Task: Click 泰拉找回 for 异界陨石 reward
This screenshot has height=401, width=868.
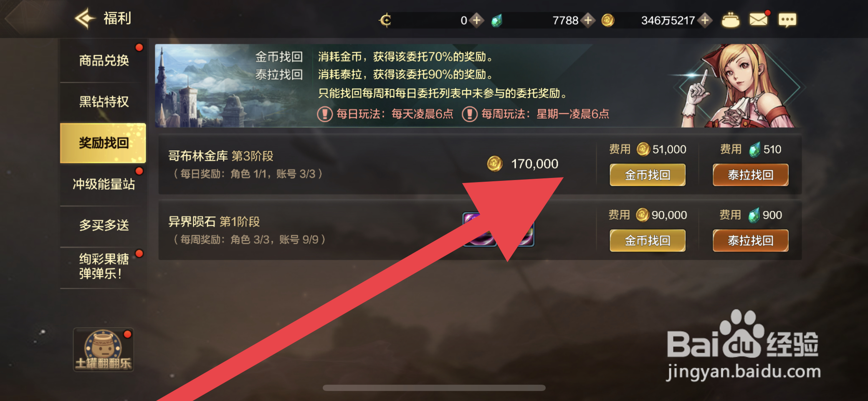Action: (x=750, y=240)
